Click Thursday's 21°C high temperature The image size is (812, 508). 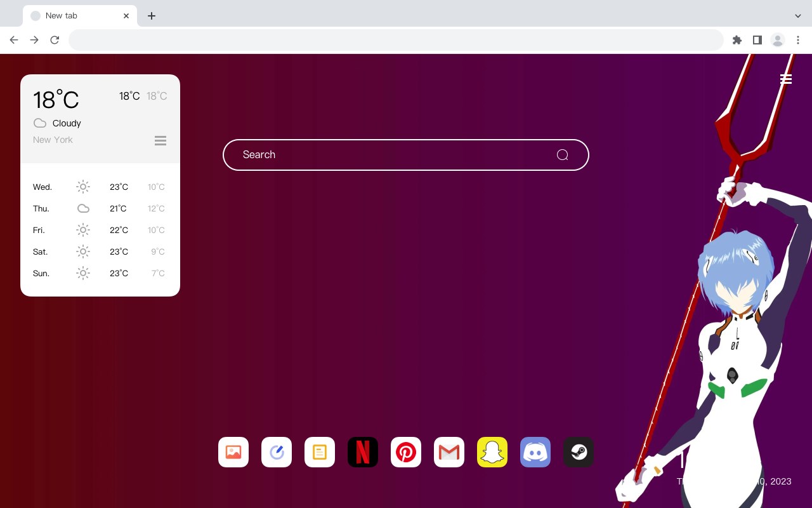pyautogui.click(x=118, y=208)
